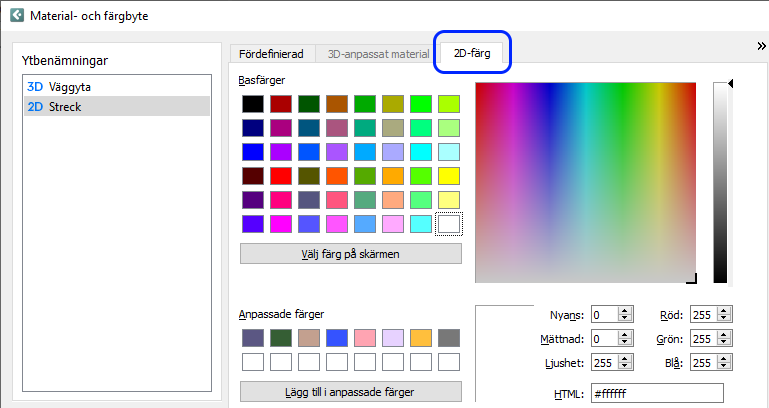Screen dimensions: 769x408
Task: Click the back arrow icon in title bar
Action: (17, 15)
